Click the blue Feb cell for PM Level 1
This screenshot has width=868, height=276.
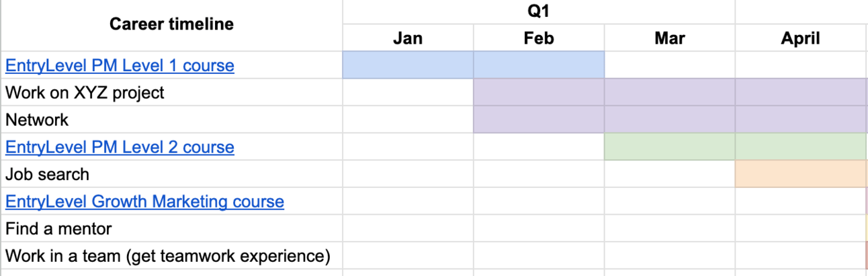pos(538,65)
